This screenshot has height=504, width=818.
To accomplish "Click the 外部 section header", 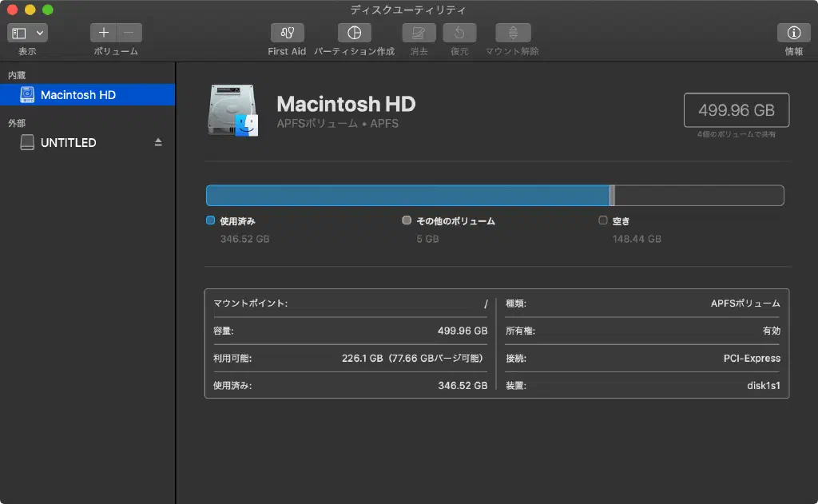I will coord(17,123).
